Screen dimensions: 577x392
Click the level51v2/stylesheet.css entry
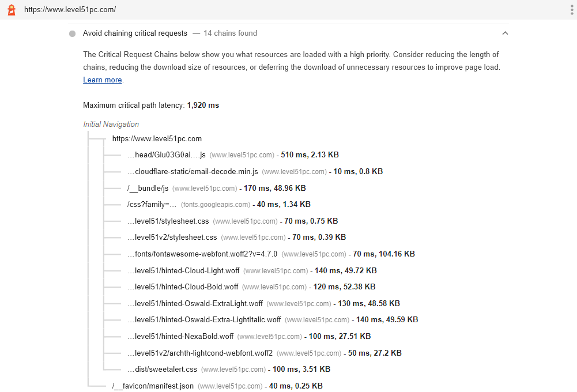(x=172, y=238)
